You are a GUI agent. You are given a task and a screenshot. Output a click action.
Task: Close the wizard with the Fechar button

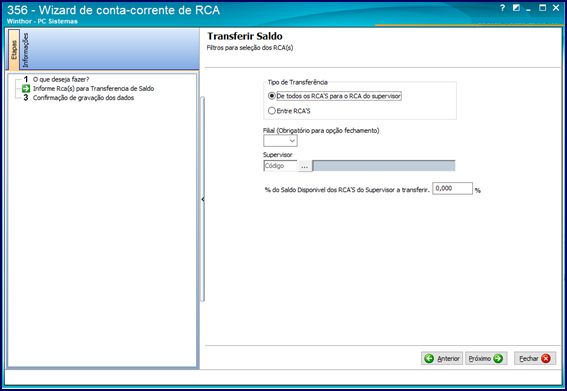535,358
